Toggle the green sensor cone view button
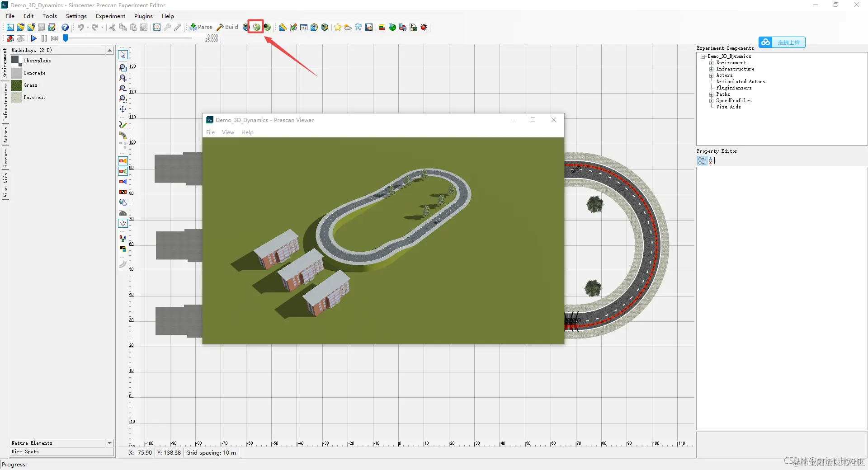Image resolution: width=868 pixels, height=470 pixels. [x=123, y=171]
